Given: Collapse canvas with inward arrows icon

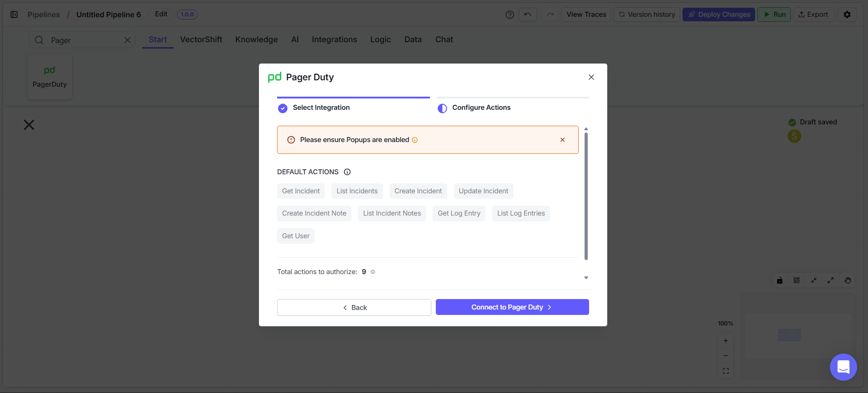Looking at the screenshot, I should tap(814, 280).
